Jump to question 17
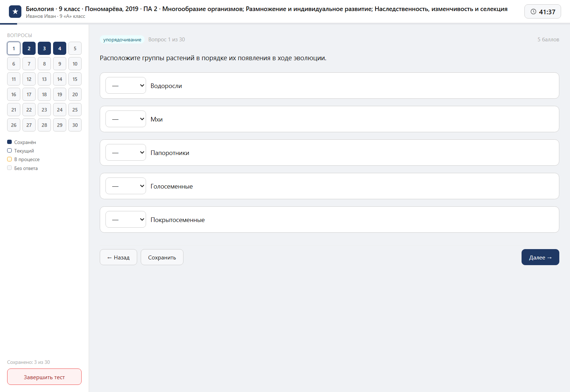The width and height of the screenshot is (570, 392). tap(29, 94)
